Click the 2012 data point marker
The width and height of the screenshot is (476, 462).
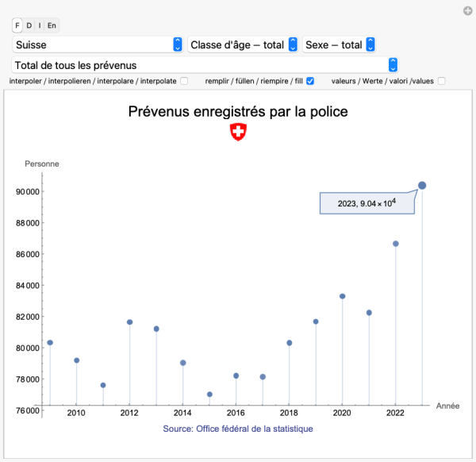coord(129,322)
